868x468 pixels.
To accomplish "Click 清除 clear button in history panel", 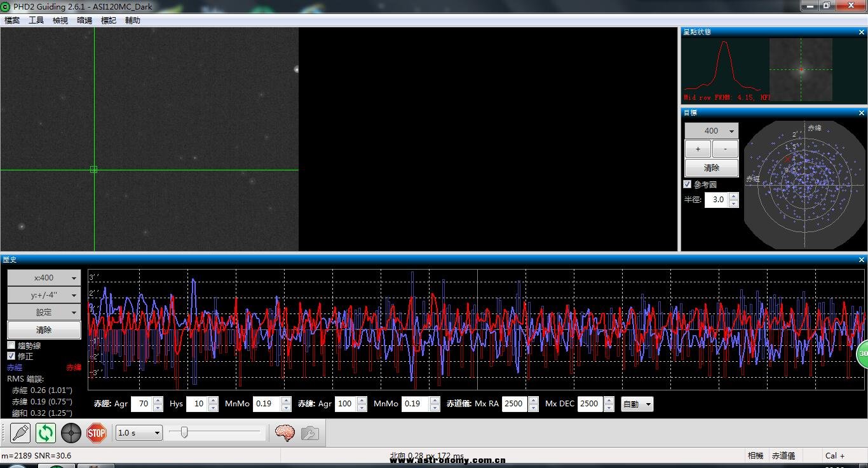I will click(44, 330).
